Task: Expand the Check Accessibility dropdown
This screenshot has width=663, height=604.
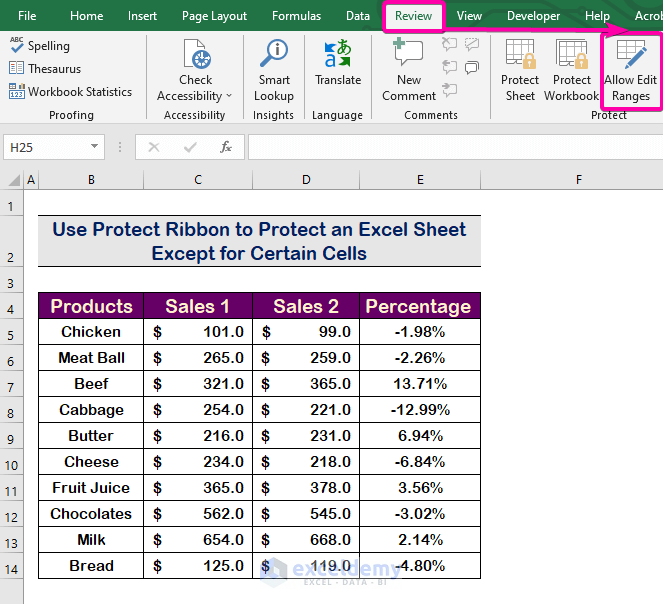Action: (228, 96)
